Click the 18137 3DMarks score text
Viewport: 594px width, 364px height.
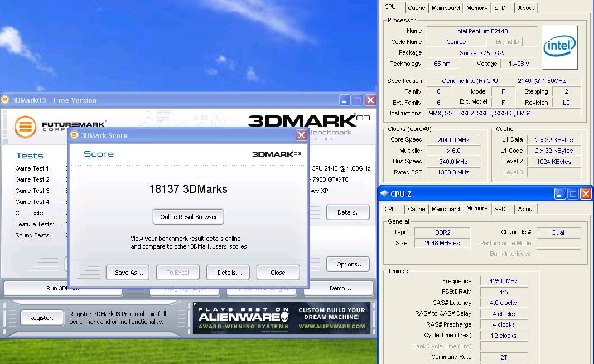189,188
